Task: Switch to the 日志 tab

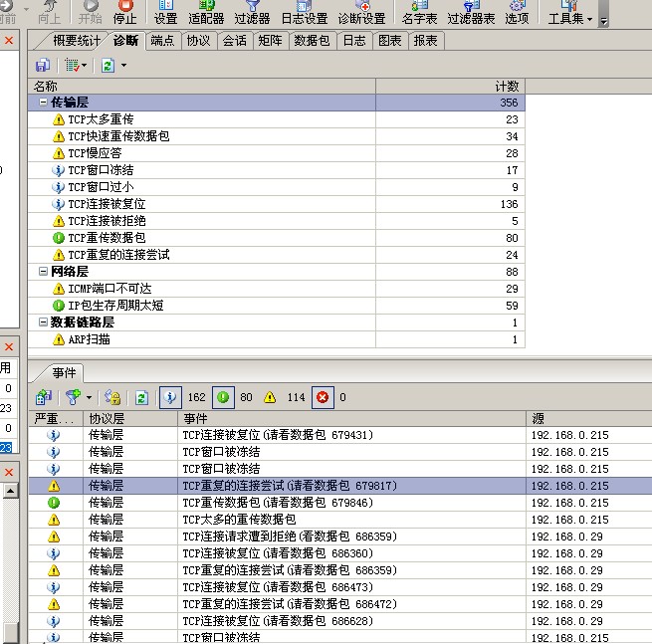Action: coord(354,41)
